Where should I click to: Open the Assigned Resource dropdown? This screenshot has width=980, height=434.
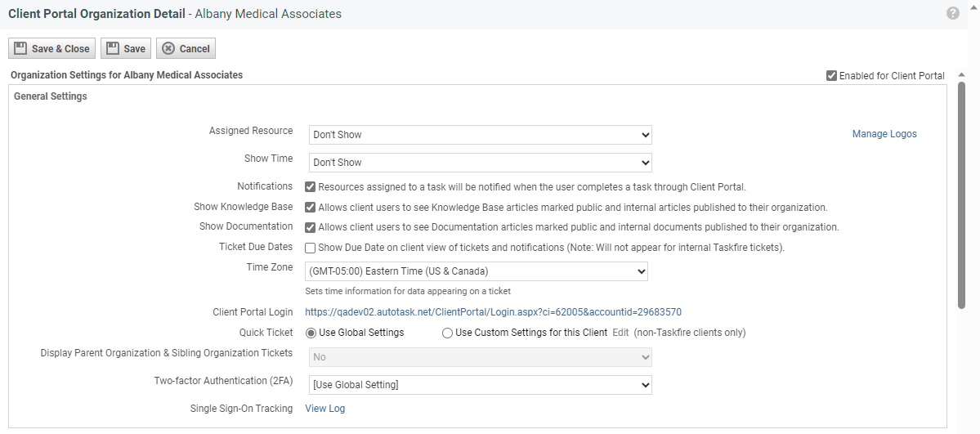[x=480, y=135]
